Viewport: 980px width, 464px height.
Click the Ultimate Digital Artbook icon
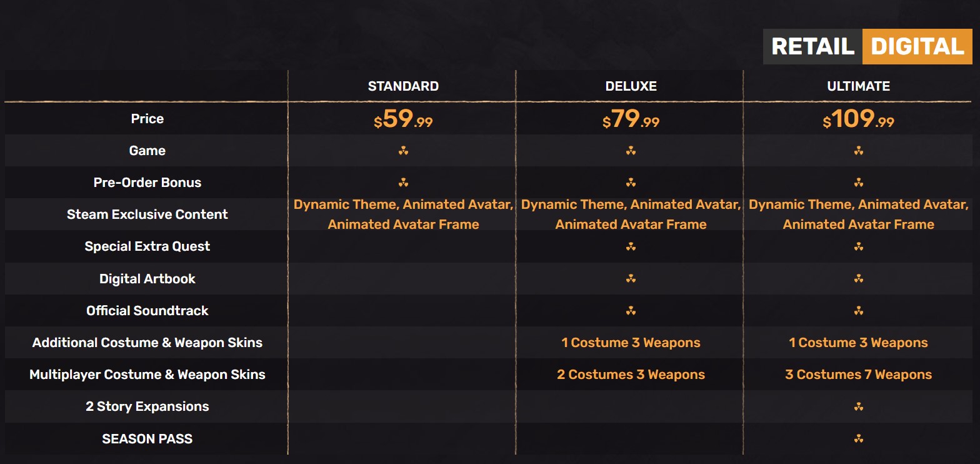click(x=859, y=278)
